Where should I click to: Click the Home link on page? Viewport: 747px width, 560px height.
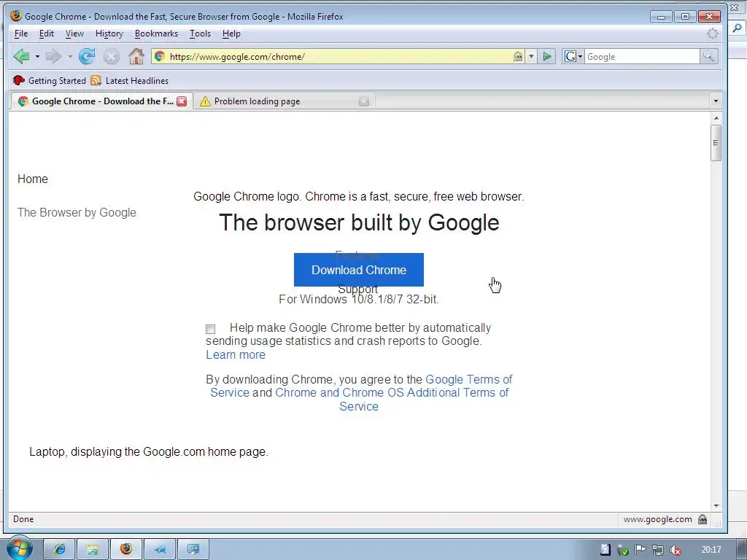33,179
